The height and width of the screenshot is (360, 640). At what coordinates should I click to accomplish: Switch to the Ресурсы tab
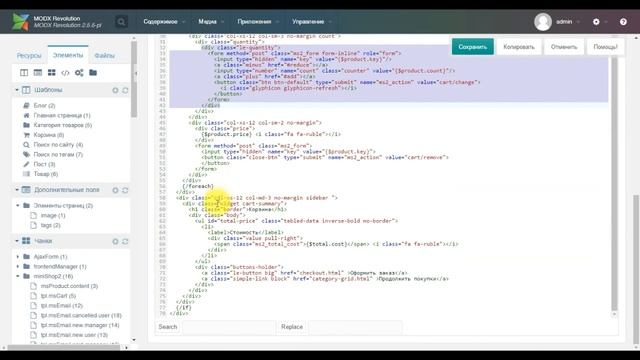point(29,55)
